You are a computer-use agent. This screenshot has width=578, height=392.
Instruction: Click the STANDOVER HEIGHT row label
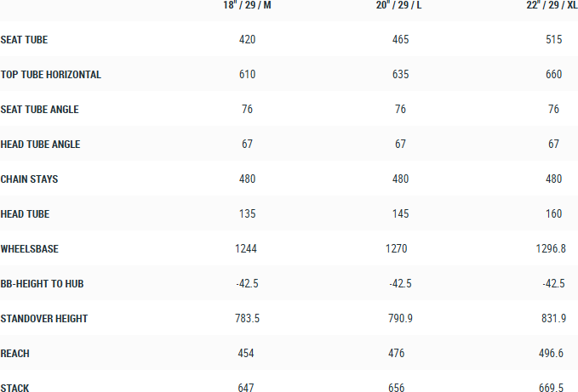(x=44, y=319)
